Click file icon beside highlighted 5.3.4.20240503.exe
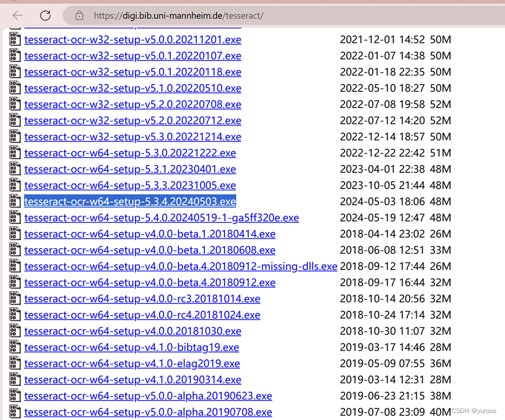Image resolution: width=505 pixels, height=420 pixels. [x=15, y=201]
